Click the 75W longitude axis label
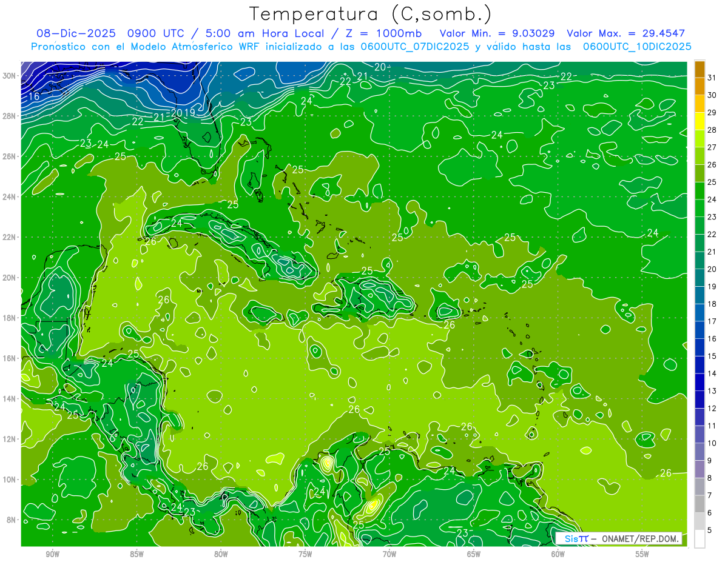The image size is (728, 562). coord(305,554)
